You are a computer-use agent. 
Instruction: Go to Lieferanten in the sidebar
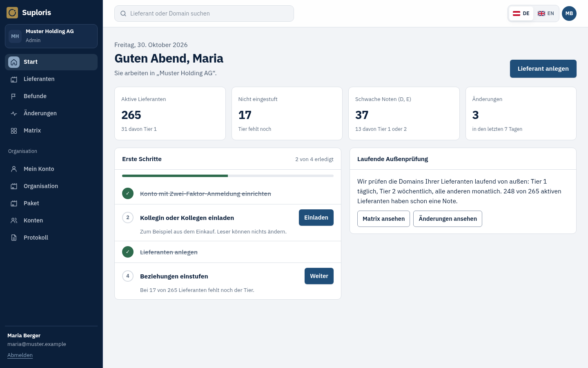click(51, 79)
